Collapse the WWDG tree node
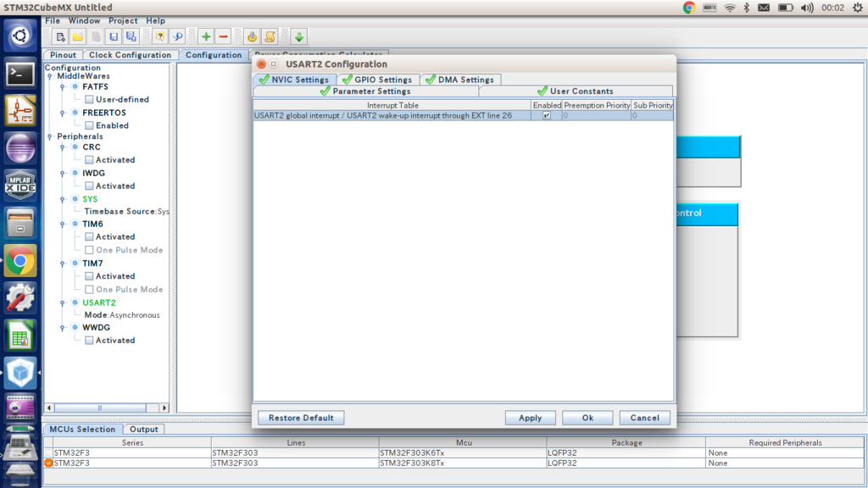Image resolution: width=868 pixels, height=488 pixels. click(63, 328)
